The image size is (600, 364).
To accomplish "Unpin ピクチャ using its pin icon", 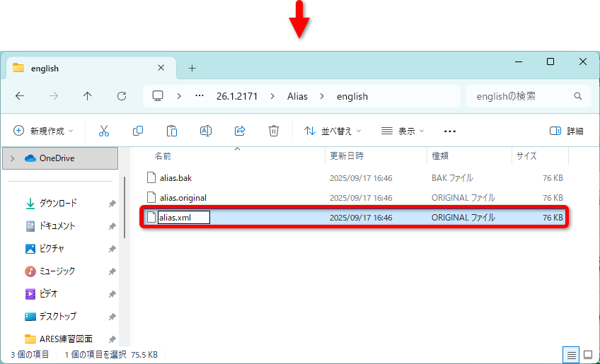I will 112,249.
